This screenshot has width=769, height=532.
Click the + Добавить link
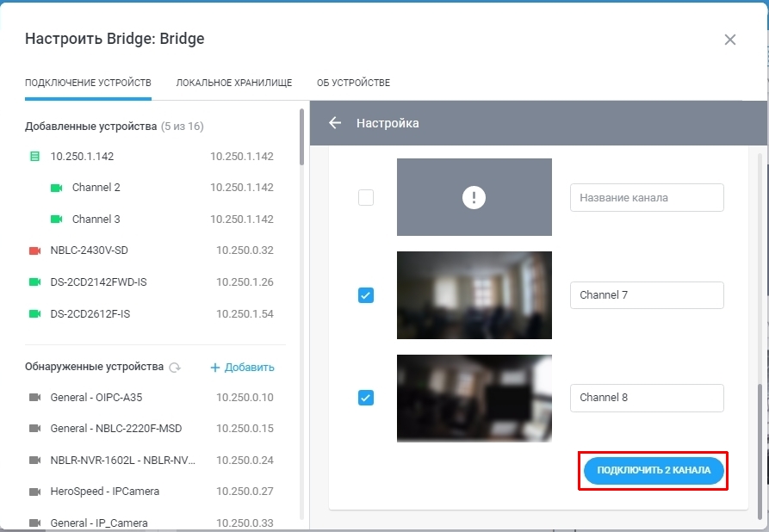tap(242, 368)
